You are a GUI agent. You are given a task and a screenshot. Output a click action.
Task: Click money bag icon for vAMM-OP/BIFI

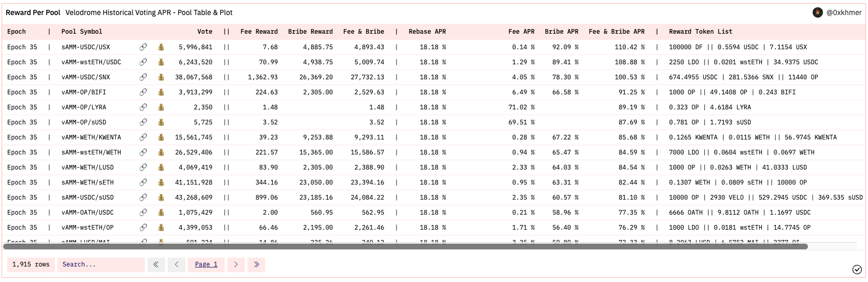point(161,92)
